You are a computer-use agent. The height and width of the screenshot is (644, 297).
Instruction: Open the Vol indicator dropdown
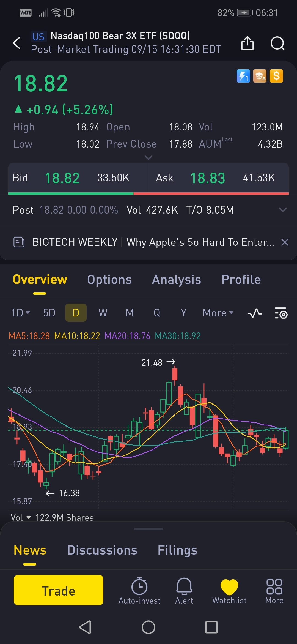point(20,518)
